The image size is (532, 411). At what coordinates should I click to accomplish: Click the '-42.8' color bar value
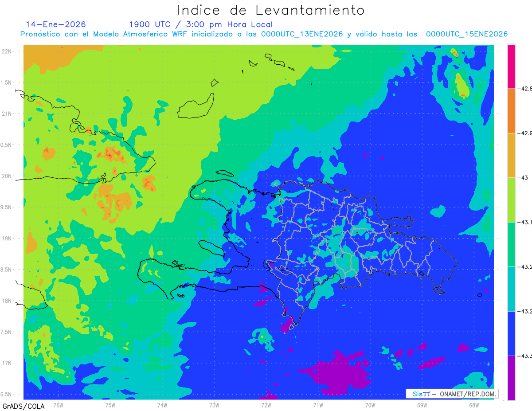524,89
